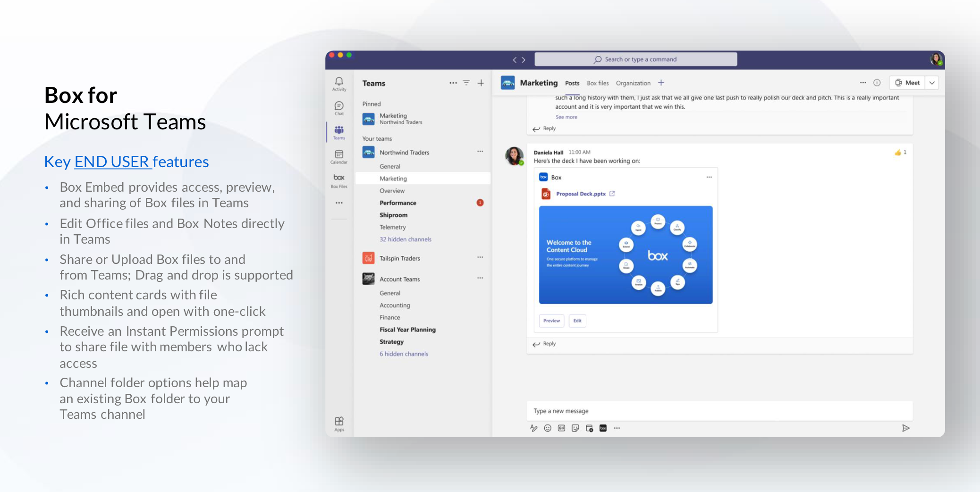Open the Proposal Deck.pptx link
The height and width of the screenshot is (492, 980).
[x=581, y=194]
